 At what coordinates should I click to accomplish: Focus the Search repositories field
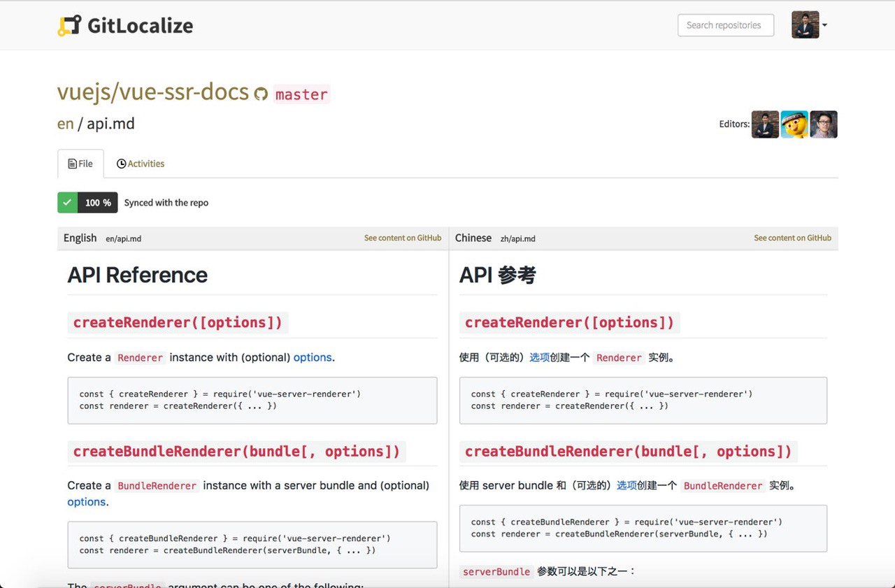(726, 25)
